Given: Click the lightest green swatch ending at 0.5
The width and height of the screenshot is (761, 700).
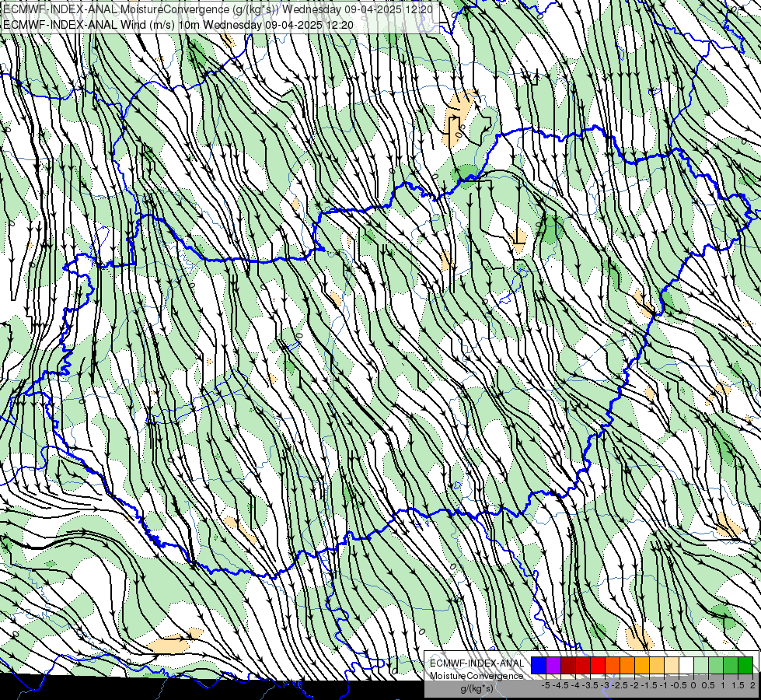Looking at the screenshot, I should point(701,665).
